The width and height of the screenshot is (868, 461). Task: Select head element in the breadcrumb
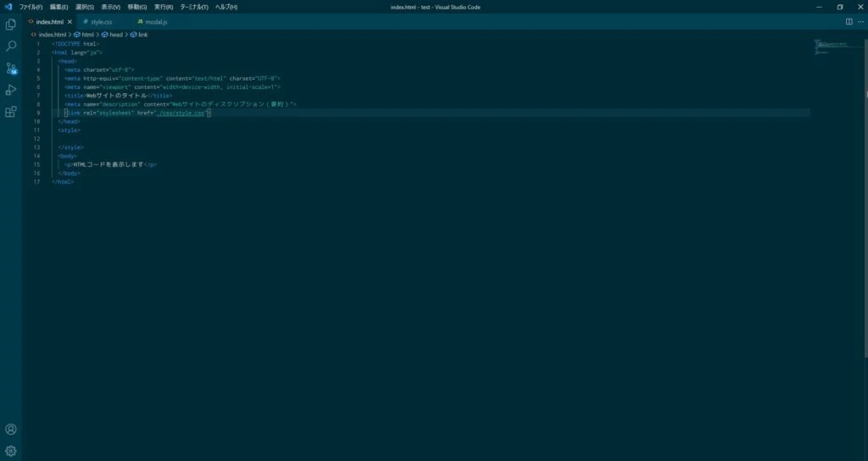115,34
